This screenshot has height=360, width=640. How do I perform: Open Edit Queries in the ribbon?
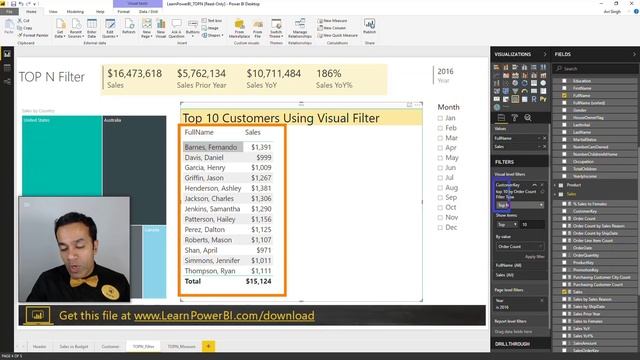[x=110, y=28]
